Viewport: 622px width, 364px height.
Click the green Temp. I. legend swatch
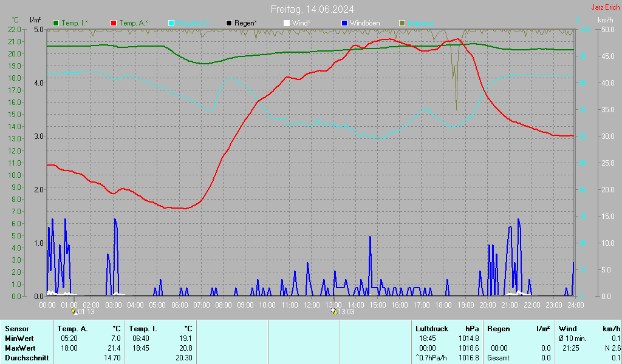click(56, 23)
